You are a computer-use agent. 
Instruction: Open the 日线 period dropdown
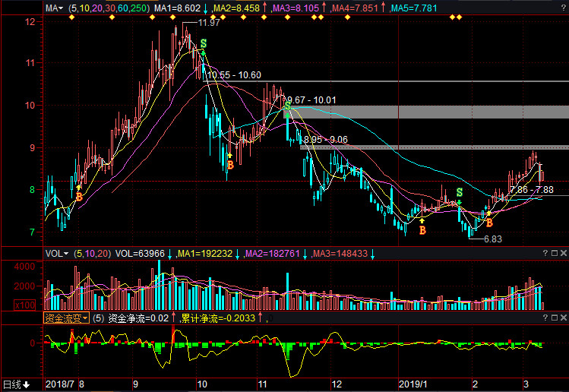pyautogui.click(x=16, y=384)
